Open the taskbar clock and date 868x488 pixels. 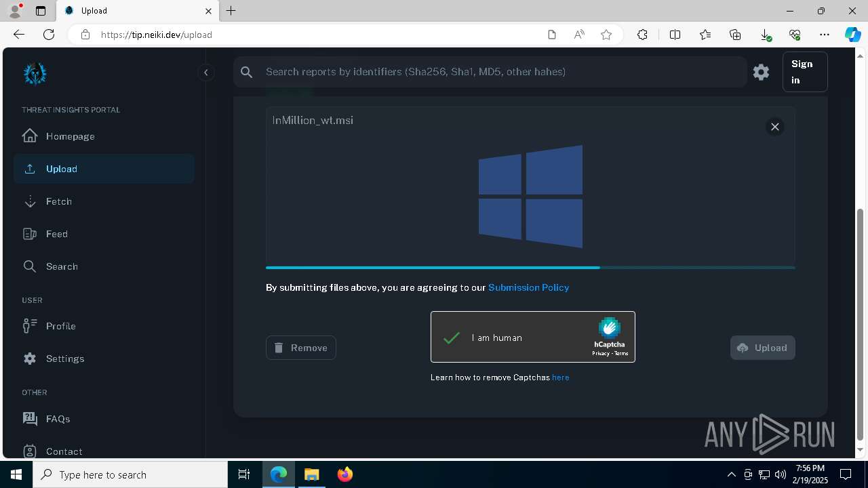tap(810, 474)
